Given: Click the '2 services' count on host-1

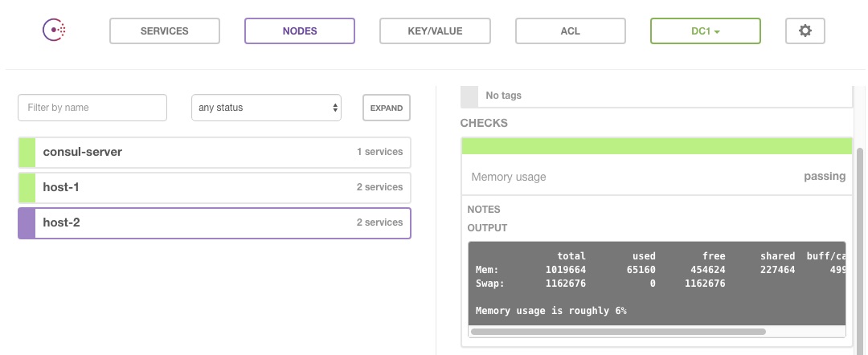Looking at the screenshot, I should (379, 187).
